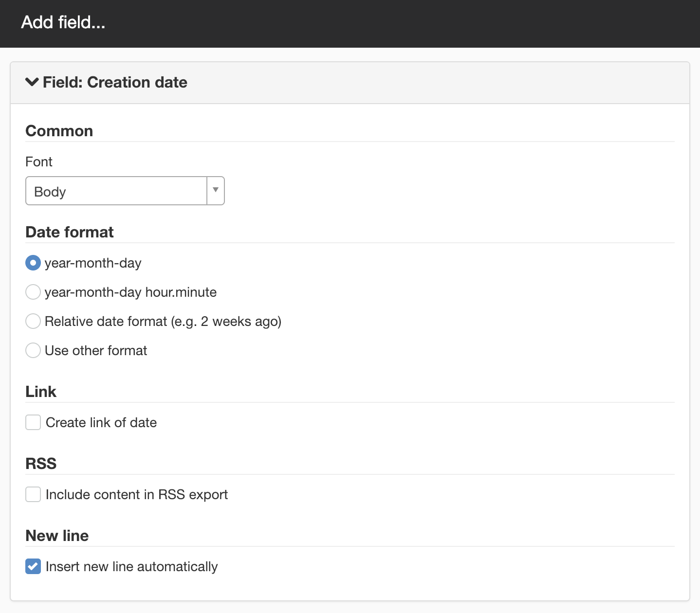Select year-month-day date format
The height and width of the screenshot is (613, 700).
[x=33, y=263]
